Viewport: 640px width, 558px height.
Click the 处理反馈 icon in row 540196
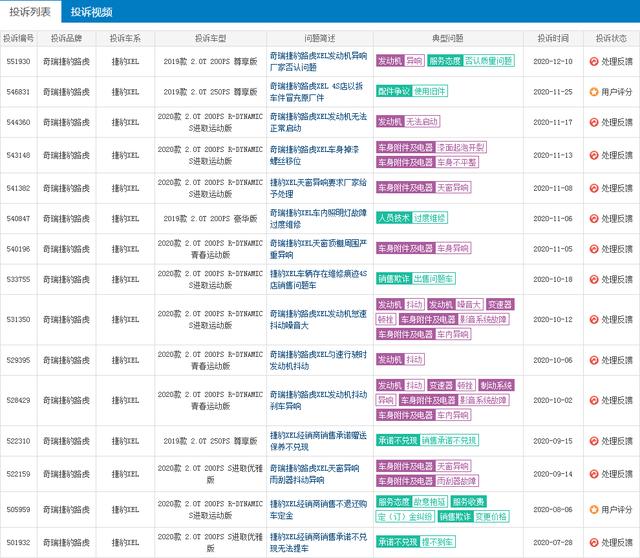tap(594, 249)
